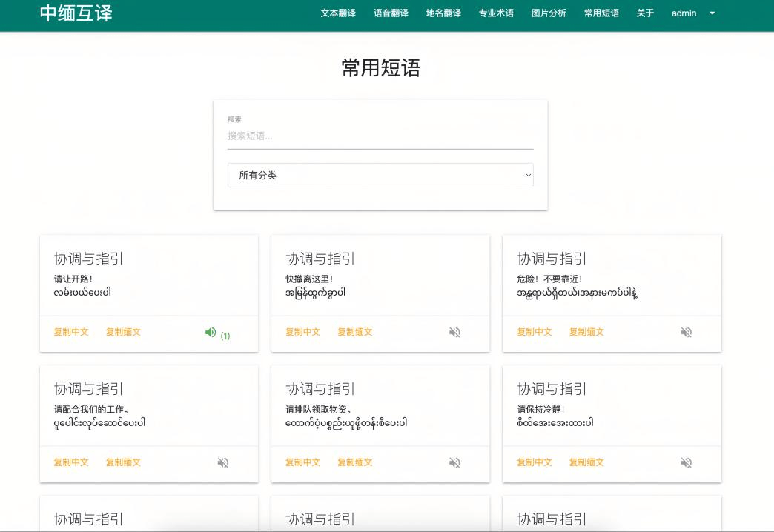Focus the 搜索短语 search input field
Viewport: 774px width, 532px height.
coord(380,136)
